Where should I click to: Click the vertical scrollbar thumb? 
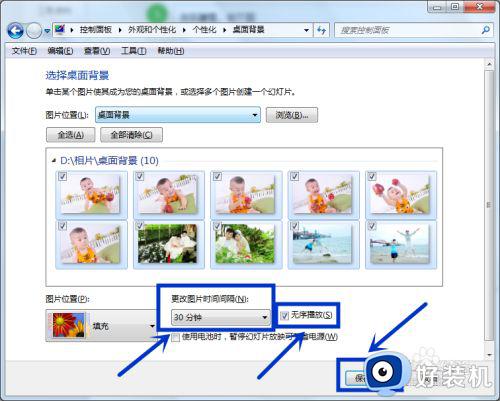click(x=489, y=205)
